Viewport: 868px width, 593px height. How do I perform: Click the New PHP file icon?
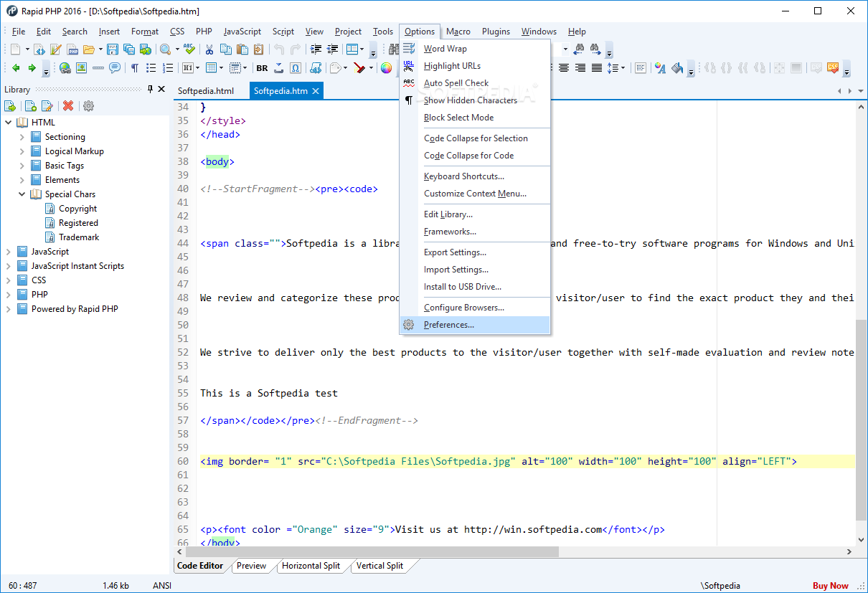click(x=72, y=49)
